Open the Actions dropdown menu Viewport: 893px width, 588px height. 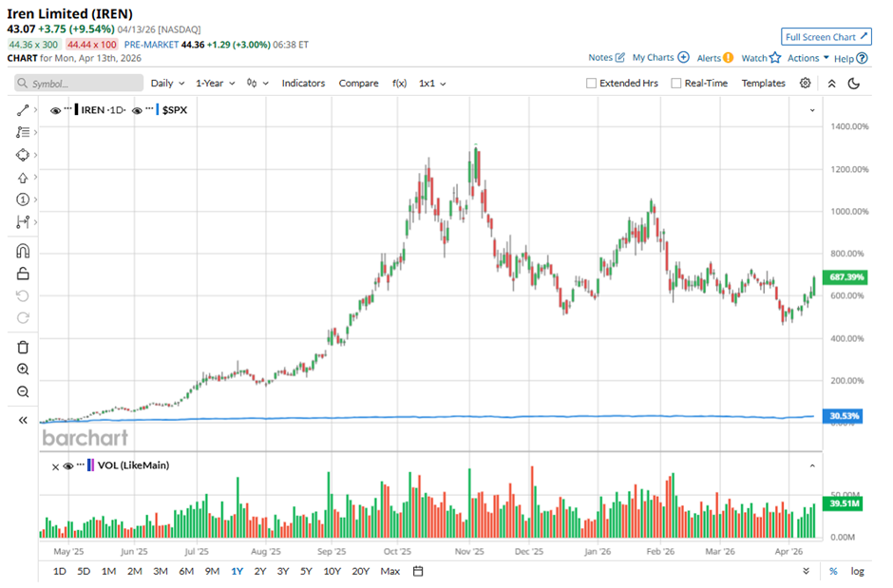[807, 58]
